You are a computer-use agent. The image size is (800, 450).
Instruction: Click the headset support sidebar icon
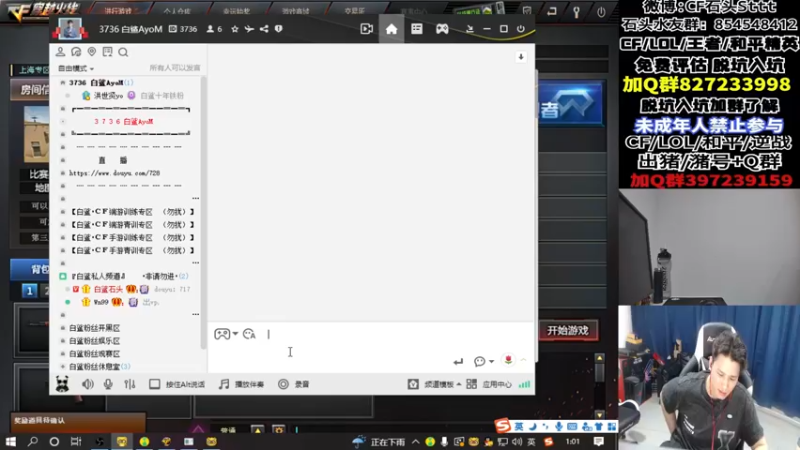coord(76,52)
